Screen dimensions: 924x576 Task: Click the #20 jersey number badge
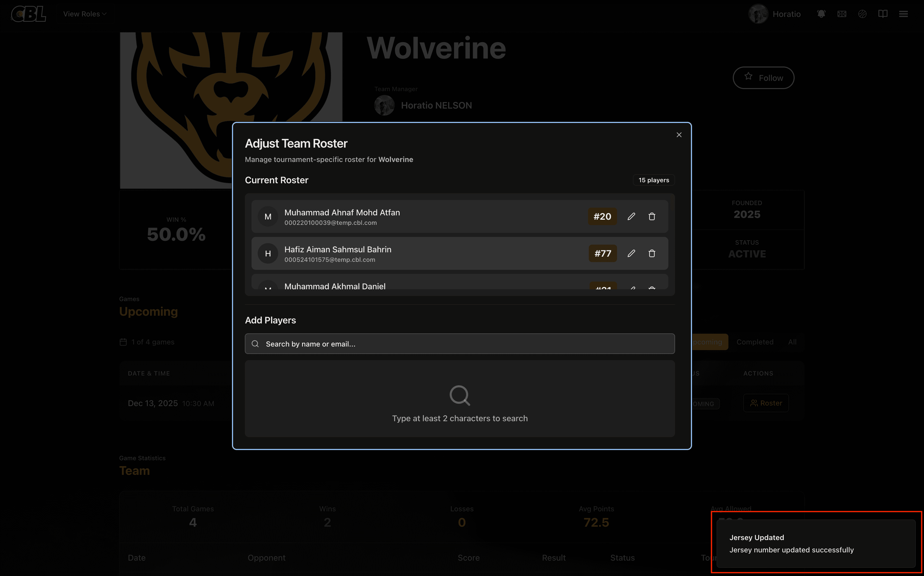coord(602,216)
